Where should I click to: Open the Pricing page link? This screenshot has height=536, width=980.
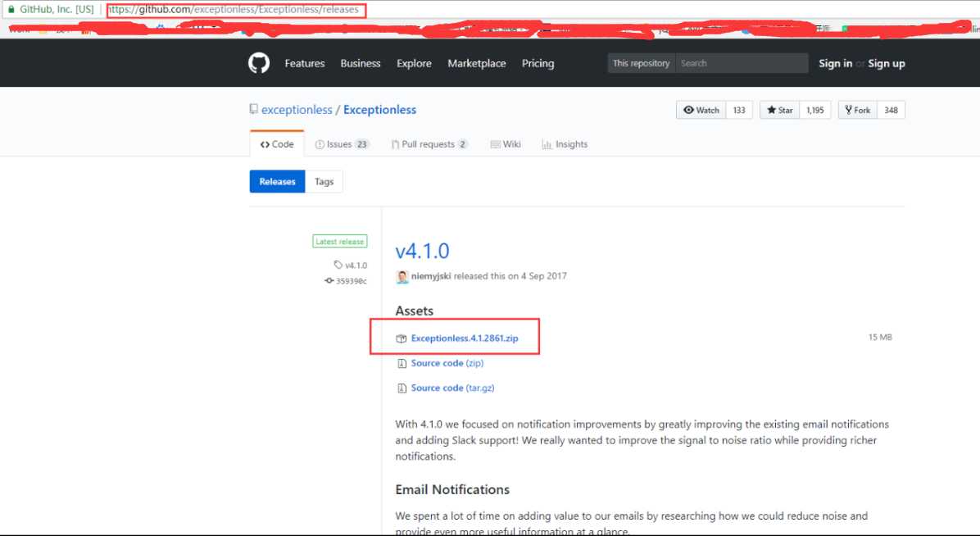pyautogui.click(x=538, y=63)
